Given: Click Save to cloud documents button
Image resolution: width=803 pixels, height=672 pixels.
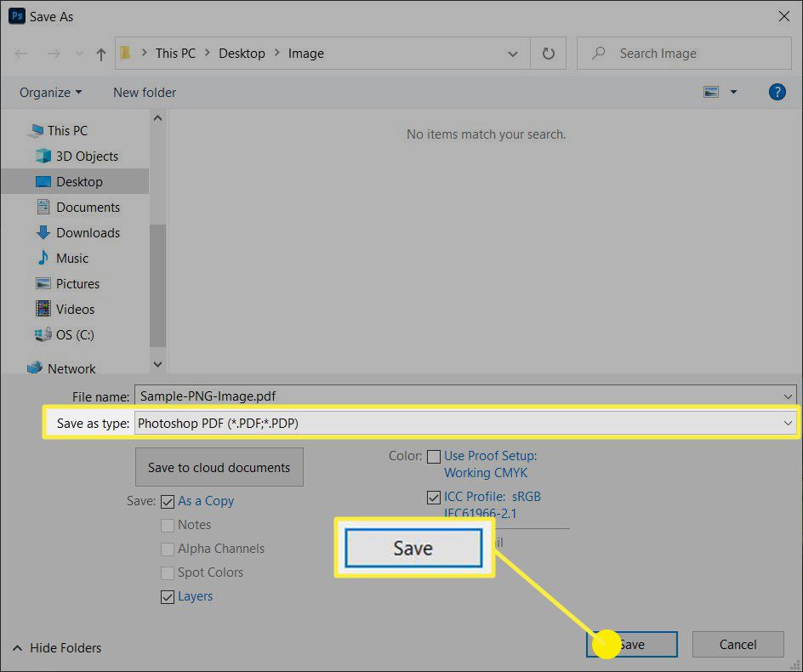Looking at the screenshot, I should [x=219, y=467].
